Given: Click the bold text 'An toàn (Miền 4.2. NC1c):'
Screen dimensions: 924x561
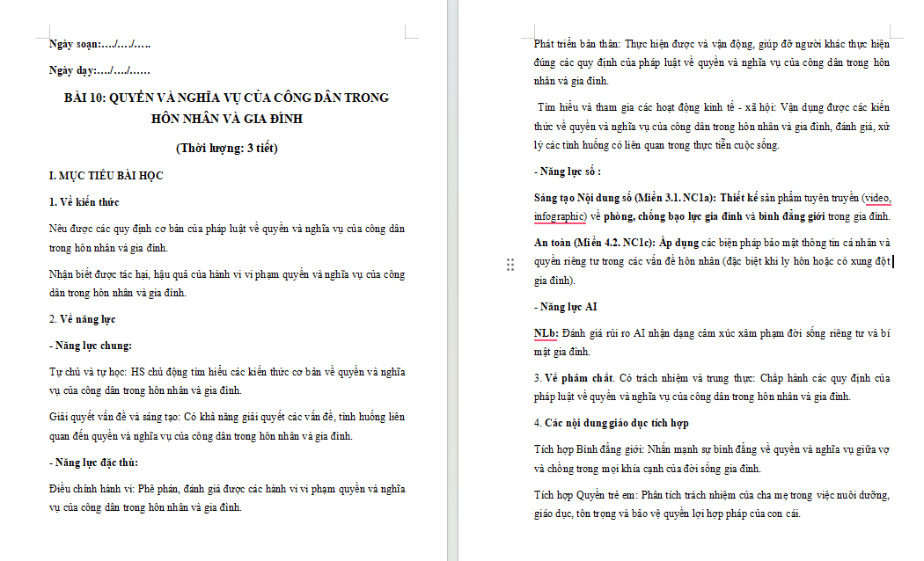Looking at the screenshot, I should tap(595, 243).
